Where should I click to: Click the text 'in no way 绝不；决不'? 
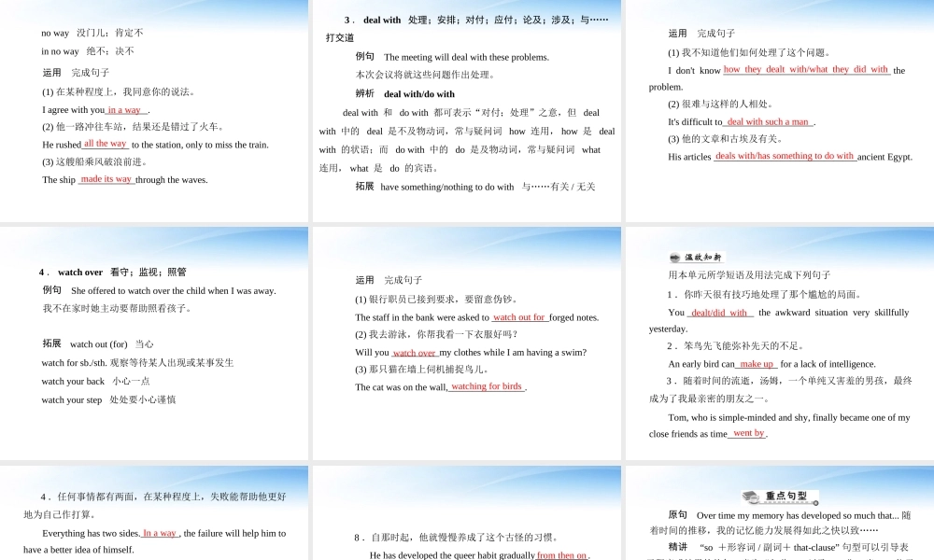[88, 51]
